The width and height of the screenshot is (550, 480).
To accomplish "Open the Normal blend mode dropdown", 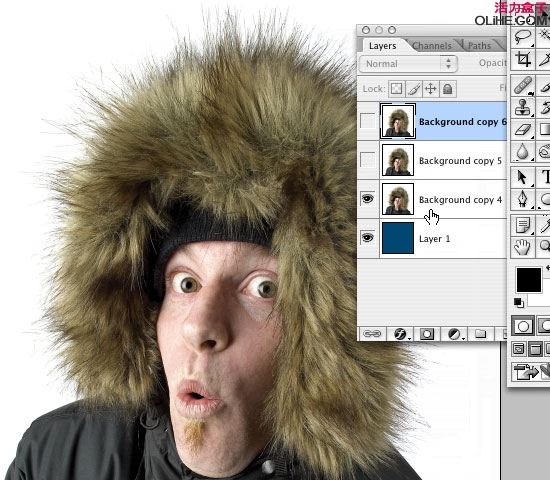I will [x=408, y=64].
